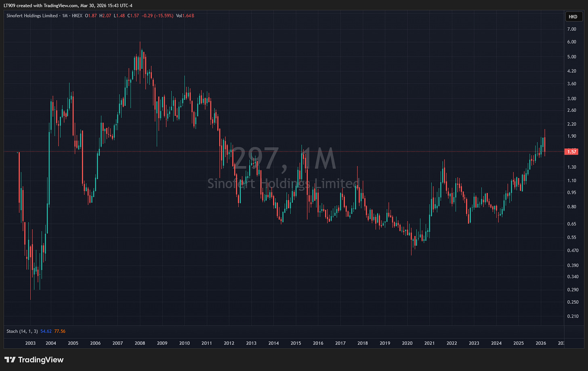588x371 pixels.
Task: Click the close value C1.57
Action: (133, 16)
